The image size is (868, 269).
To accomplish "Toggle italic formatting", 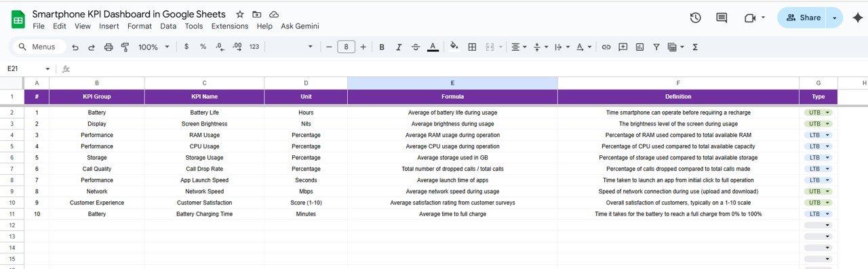I will click(x=399, y=47).
